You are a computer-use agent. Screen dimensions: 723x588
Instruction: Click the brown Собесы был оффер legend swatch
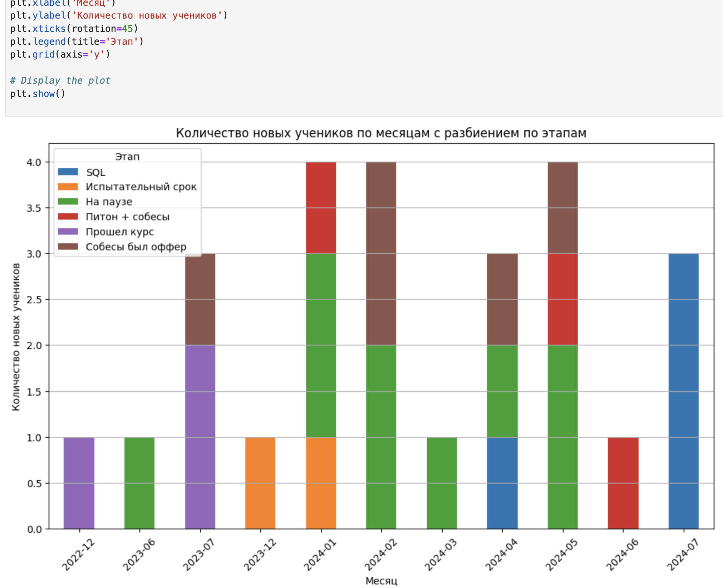[68, 247]
